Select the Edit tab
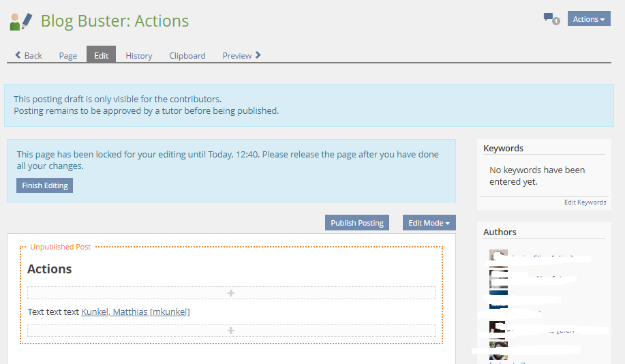This screenshot has width=625, height=364. [x=102, y=55]
